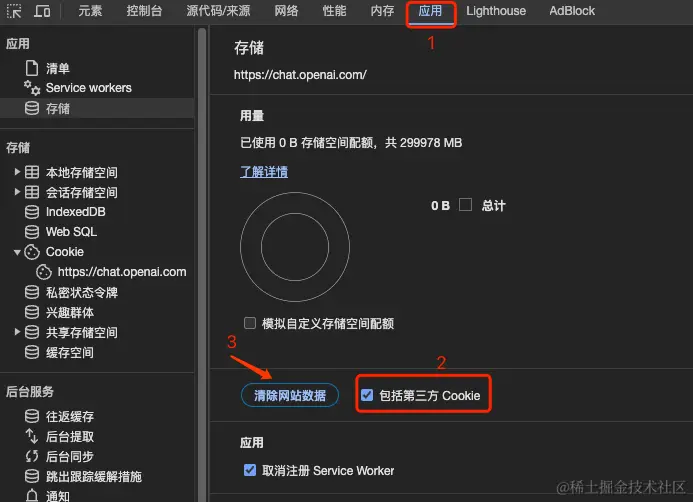Open the 源代码/来源 tab
The image size is (693, 502).
(218, 11)
